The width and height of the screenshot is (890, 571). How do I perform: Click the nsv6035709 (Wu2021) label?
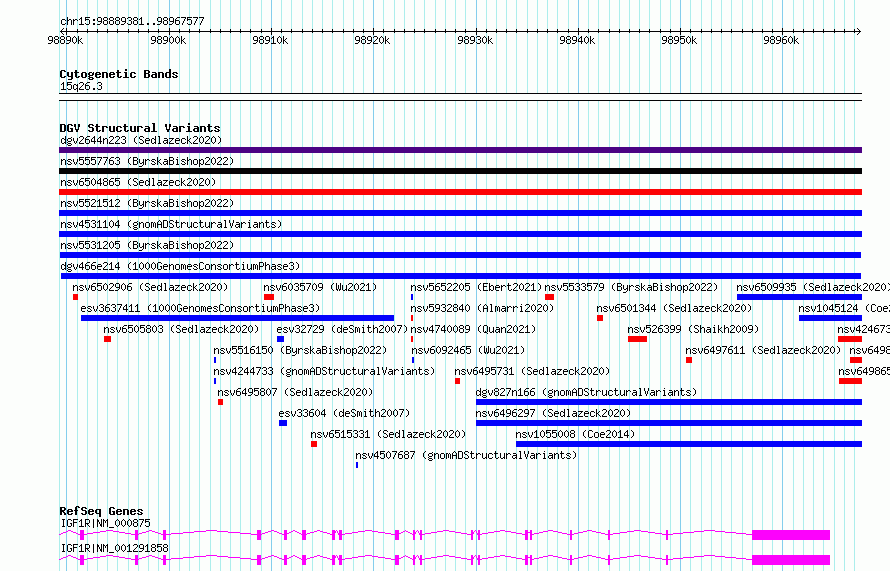point(320,287)
